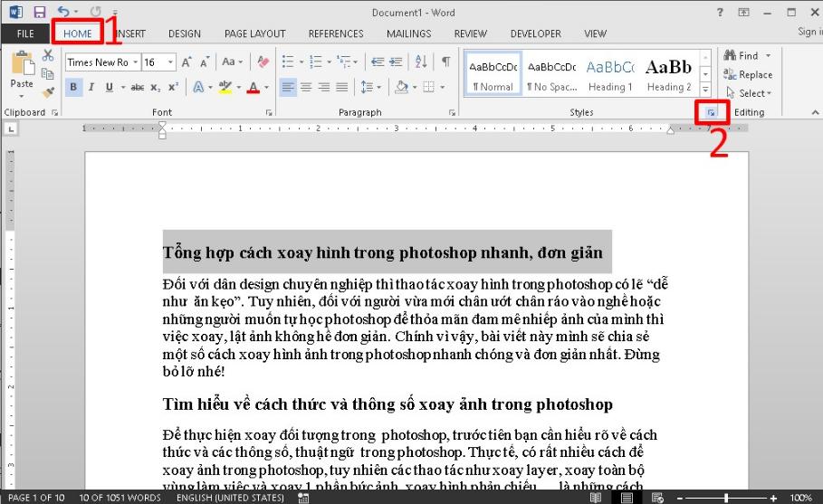Expand the Styles gallery More arrow
823x504 pixels.
click(x=705, y=89)
